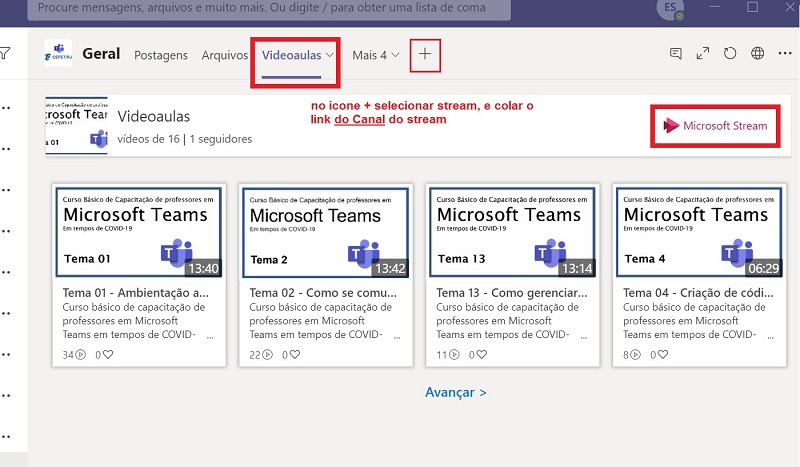Click the Tema 13 card description text

click(x=507, y=321)
